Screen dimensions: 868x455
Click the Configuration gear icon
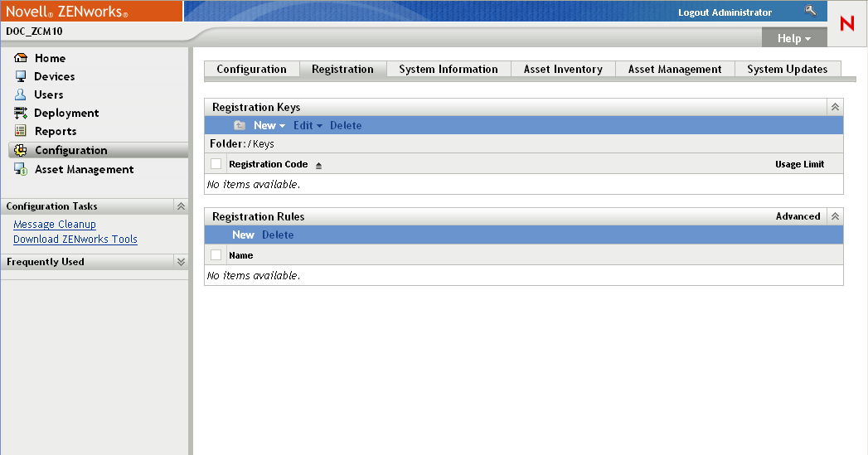coord(21,150)
